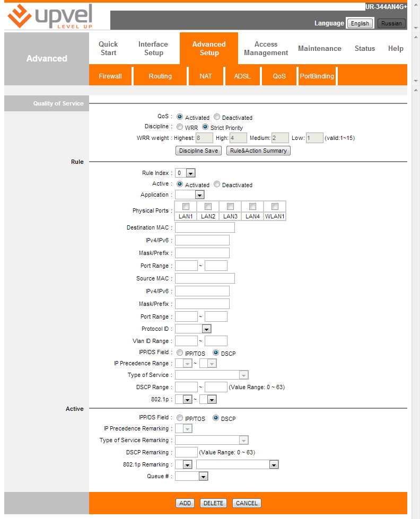
Task: Click the ADD button
Action: tap(185, 503)
